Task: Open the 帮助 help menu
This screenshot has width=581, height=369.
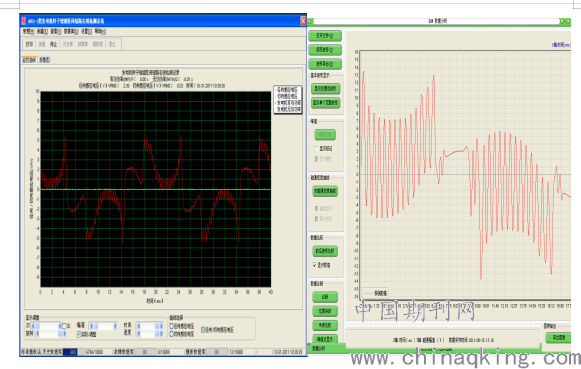Action: 100,31
